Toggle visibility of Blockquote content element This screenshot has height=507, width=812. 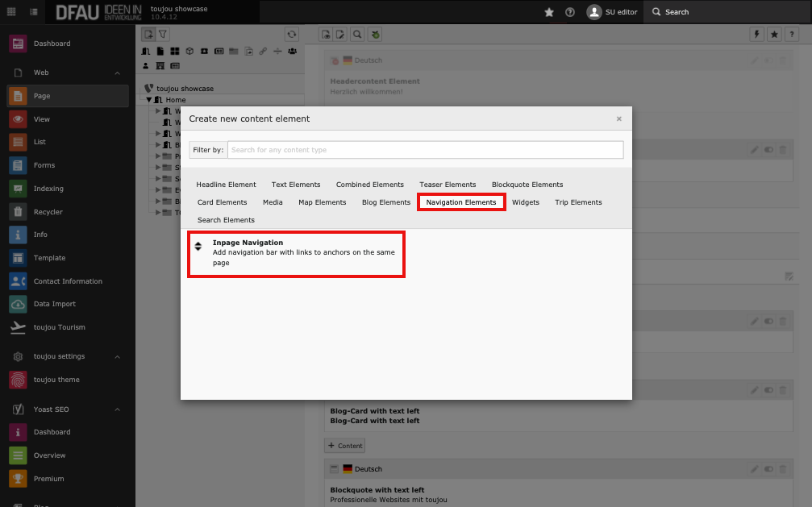[x=768, y=469]
